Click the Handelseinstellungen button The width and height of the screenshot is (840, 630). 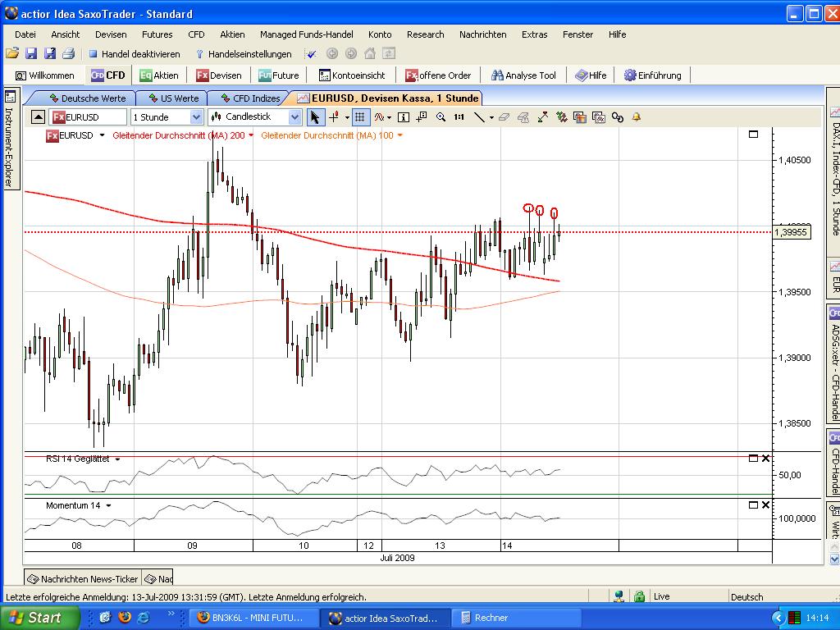click(242, 52)
